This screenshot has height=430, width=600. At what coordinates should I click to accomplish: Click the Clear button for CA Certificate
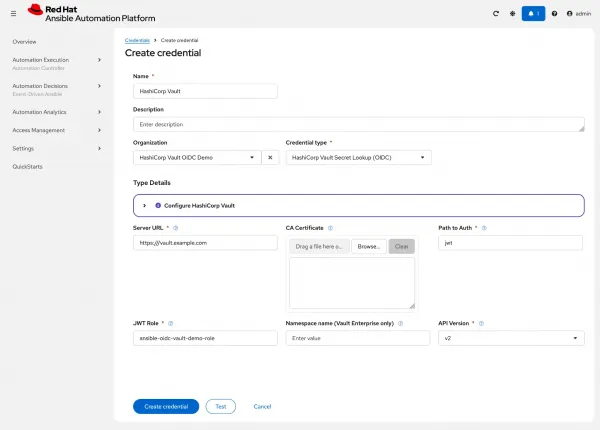coord(401,246)
